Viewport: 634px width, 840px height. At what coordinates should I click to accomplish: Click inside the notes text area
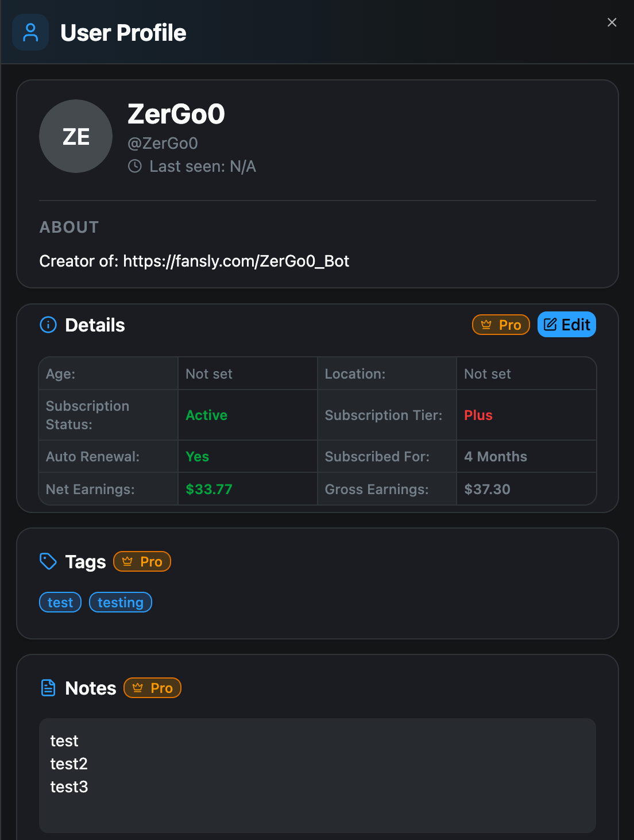pos(318,776)
